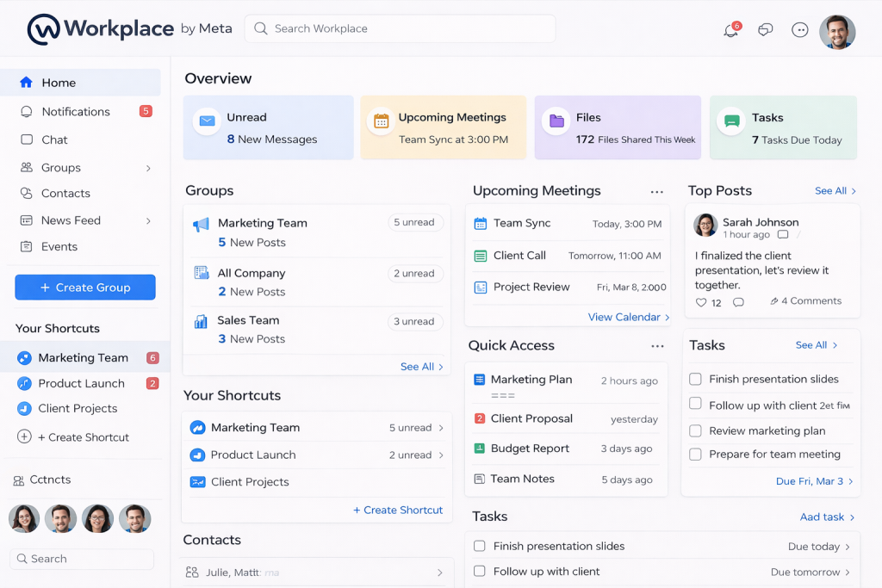Click the Team Sync calendar icon
Screen dimensions: 882x588
[x=481, y=224]
